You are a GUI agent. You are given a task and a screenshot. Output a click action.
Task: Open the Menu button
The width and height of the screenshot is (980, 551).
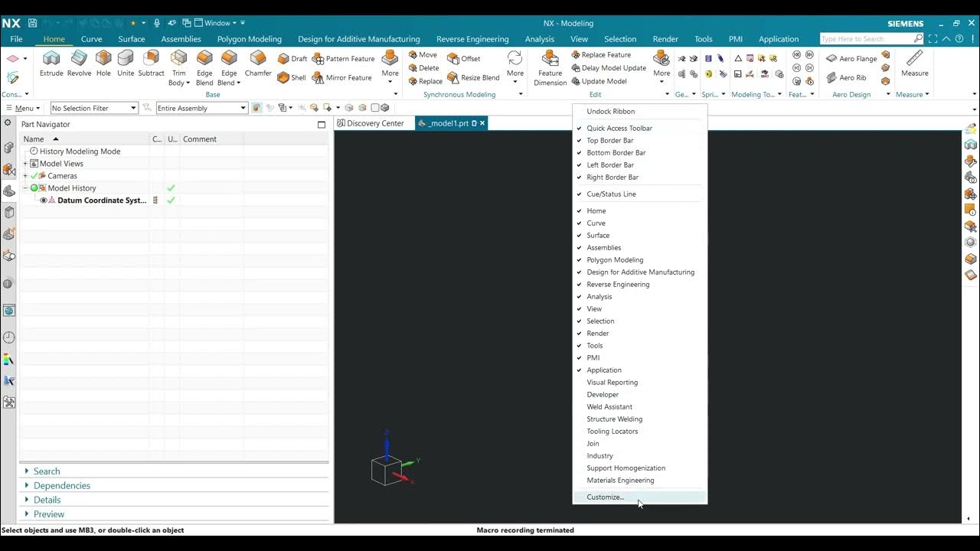(22, 108)
